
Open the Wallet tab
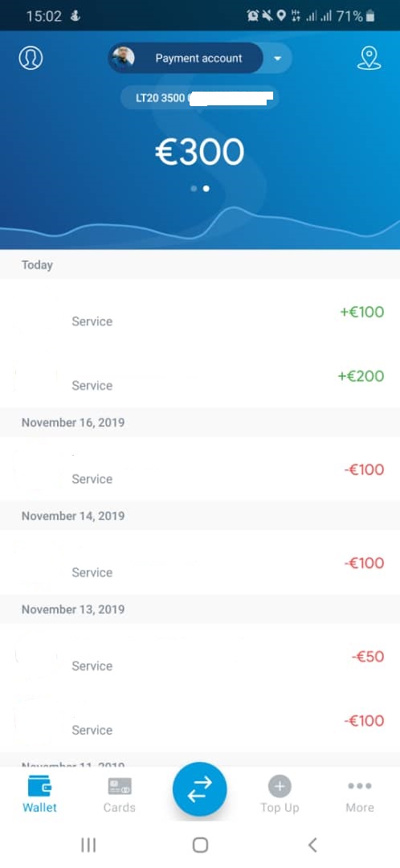(40, 794)
